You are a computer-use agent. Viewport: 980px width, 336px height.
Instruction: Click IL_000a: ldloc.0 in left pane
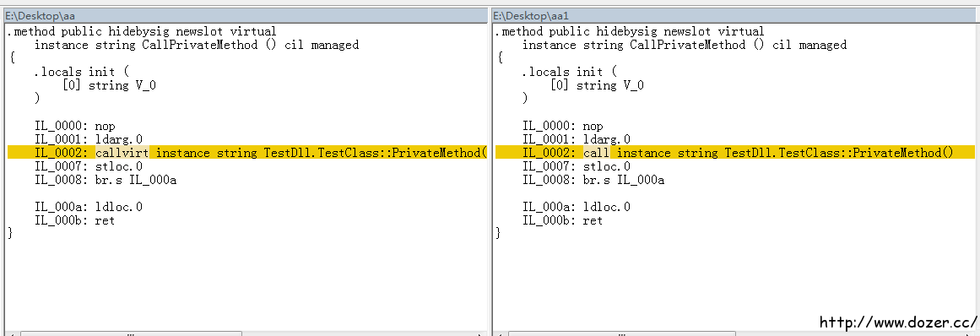coord(88,207)
